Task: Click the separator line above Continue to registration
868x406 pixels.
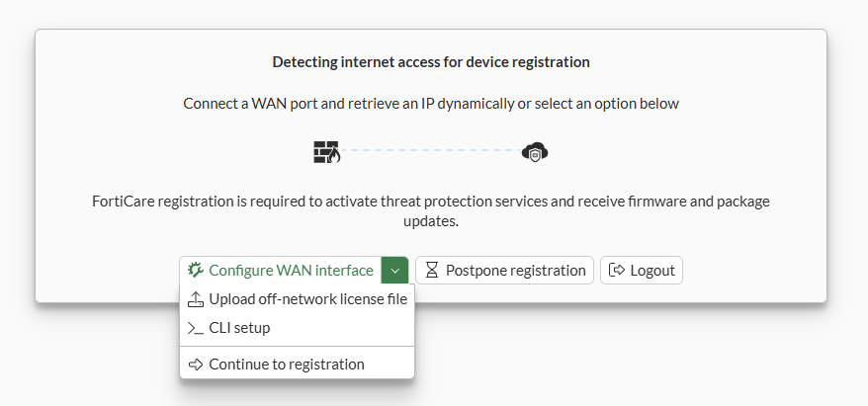Action: click(x=297, y=346)
